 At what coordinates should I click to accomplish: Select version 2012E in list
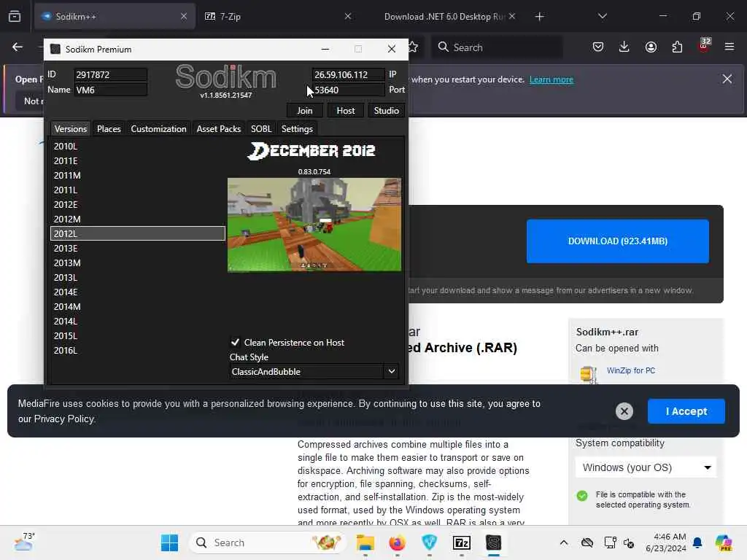click(x=138, y=204)
